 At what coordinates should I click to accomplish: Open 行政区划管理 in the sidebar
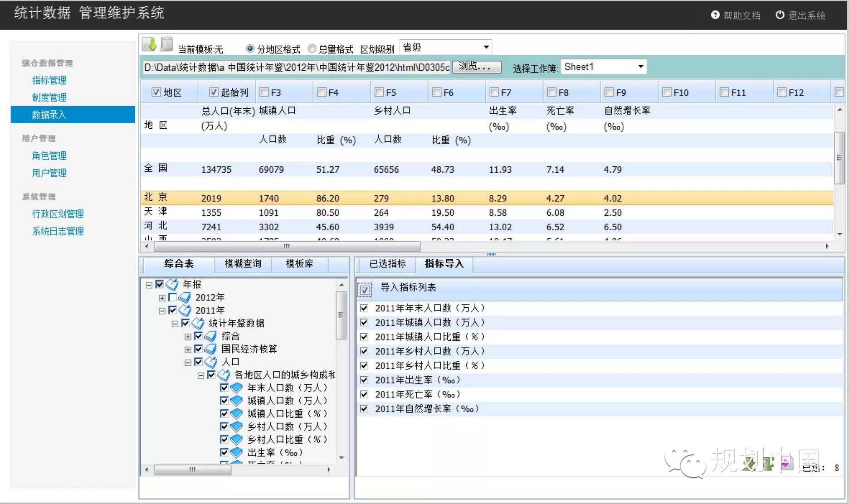[x=58, y=214]
